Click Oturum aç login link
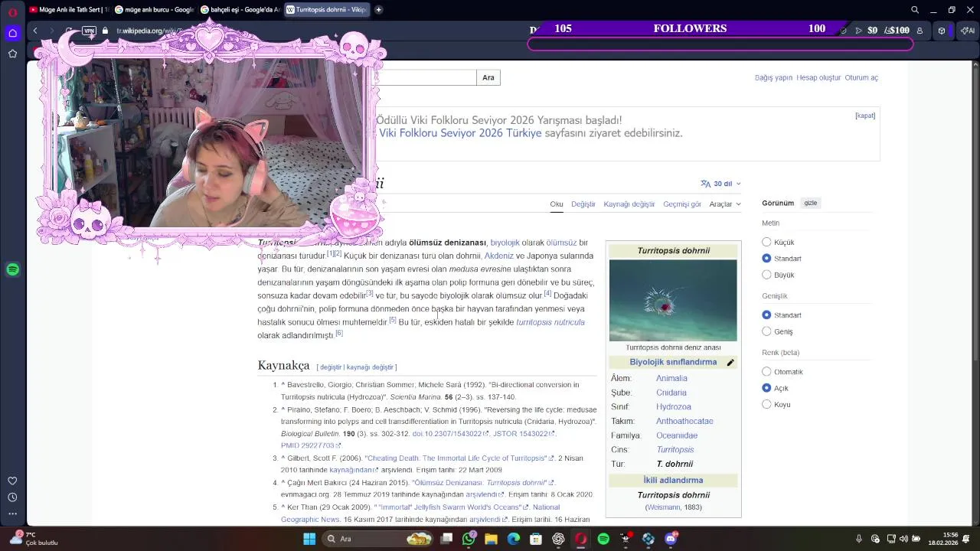 pyautogui.click(x=861, y=77)
